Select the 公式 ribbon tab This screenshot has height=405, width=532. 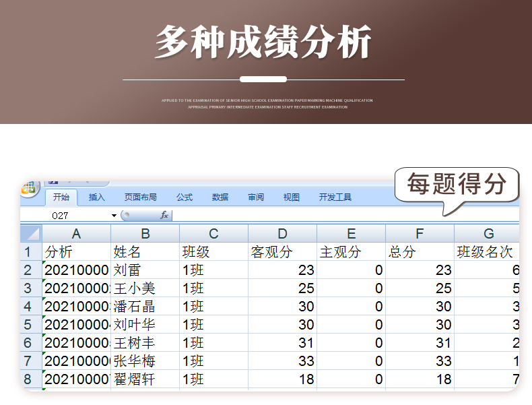[x=185, y=197]
